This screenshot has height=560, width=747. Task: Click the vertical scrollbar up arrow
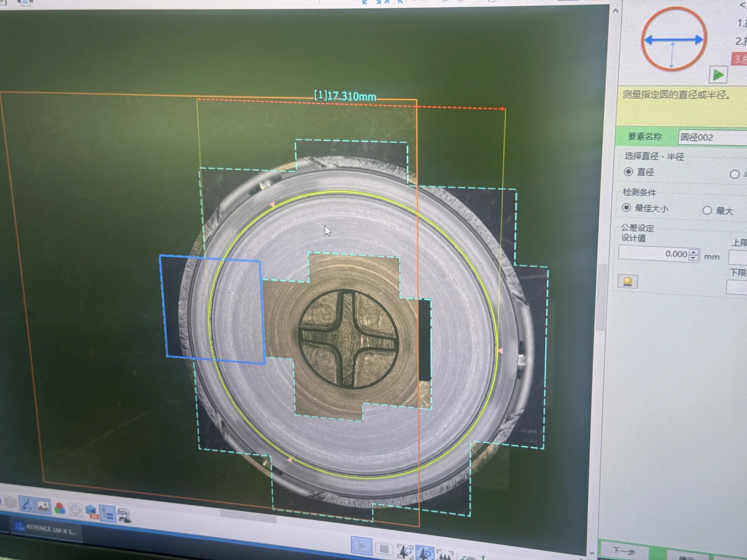615,11
